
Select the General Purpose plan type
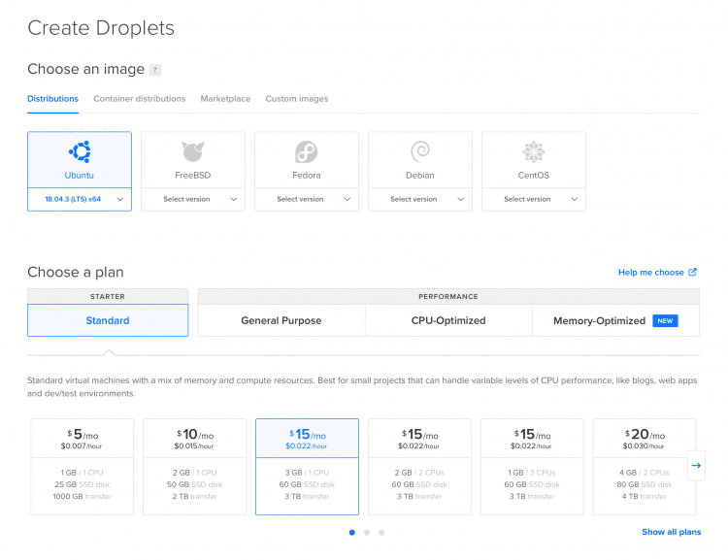click(x=281, y=320)
